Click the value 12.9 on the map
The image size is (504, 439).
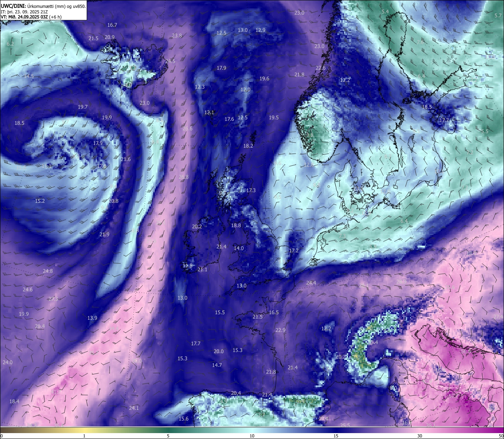260,30
